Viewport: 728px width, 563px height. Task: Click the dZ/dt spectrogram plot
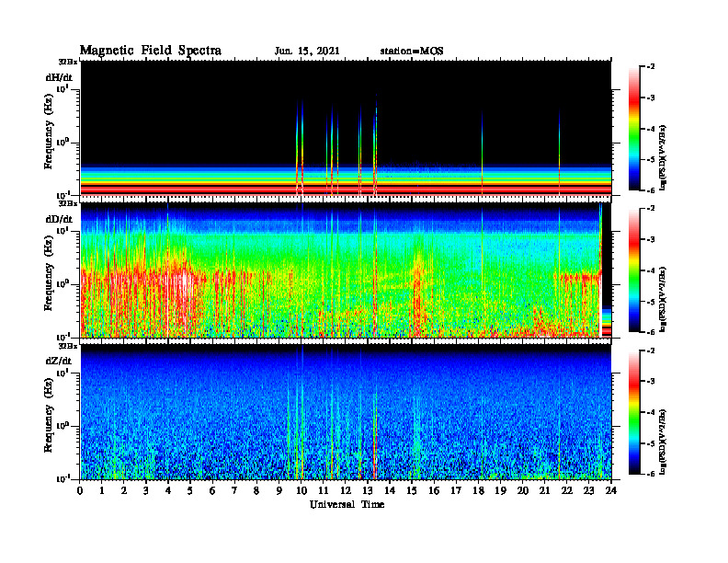pyautogui.click(x=346, y=412)
